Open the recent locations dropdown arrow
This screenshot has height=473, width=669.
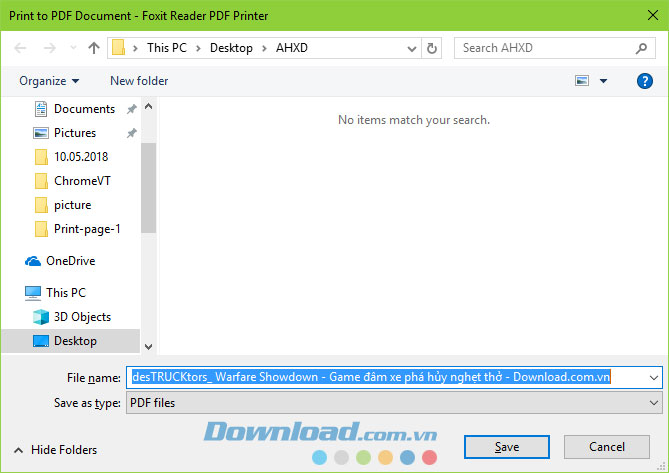(73, 48)
